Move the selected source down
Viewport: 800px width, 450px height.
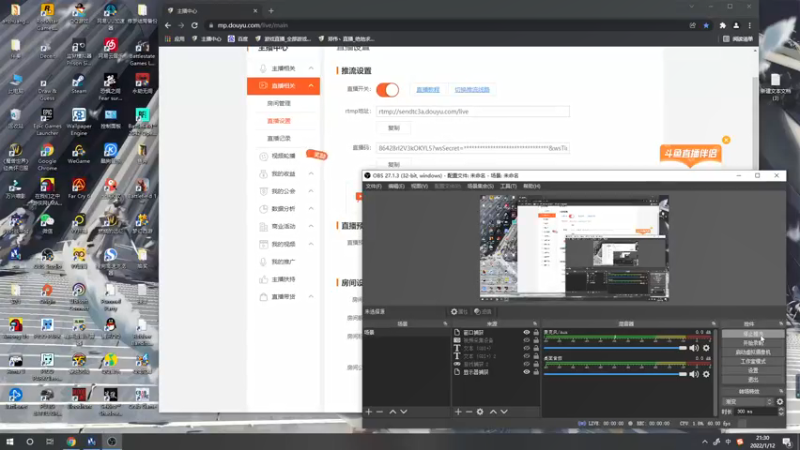coord(504,412)
